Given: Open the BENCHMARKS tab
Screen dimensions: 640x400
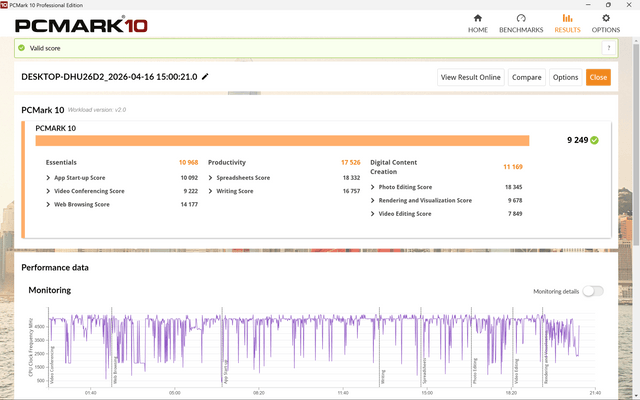Looking at the screenshot, I should point(521,24).
